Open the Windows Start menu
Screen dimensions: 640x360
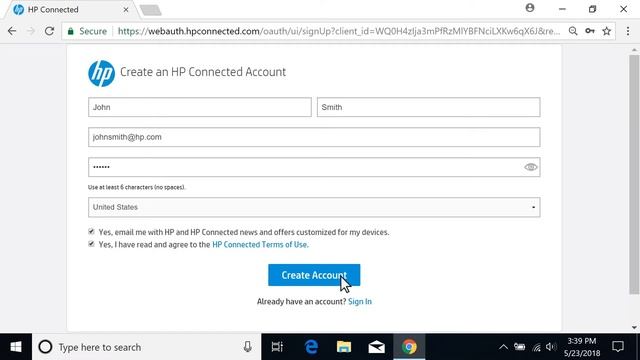click(x=16, y=347)
